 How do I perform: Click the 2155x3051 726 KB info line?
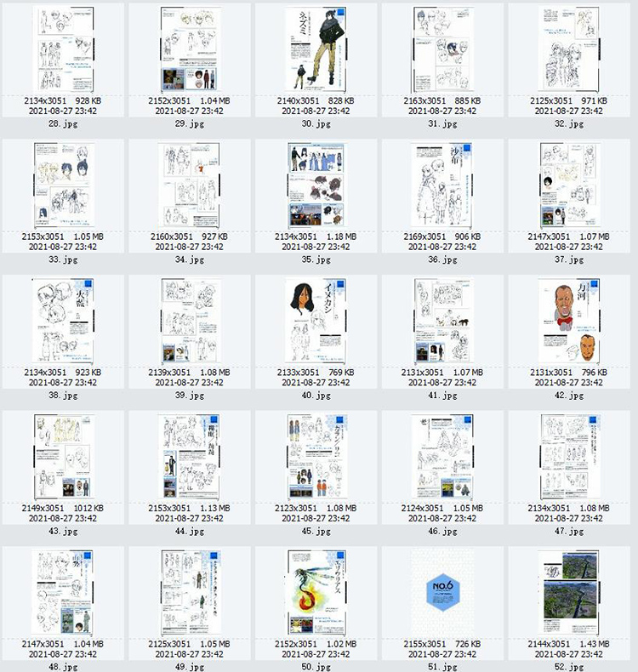[442, 644]
